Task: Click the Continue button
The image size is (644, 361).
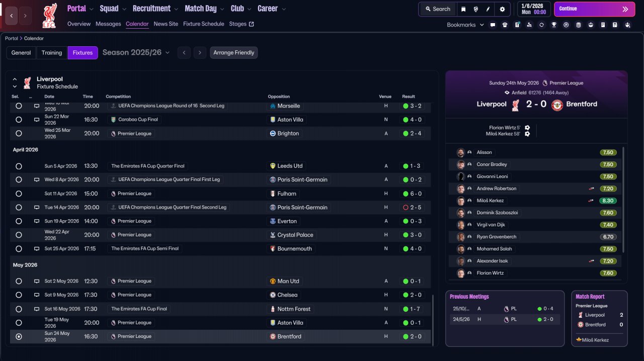Action: [594, 9]
